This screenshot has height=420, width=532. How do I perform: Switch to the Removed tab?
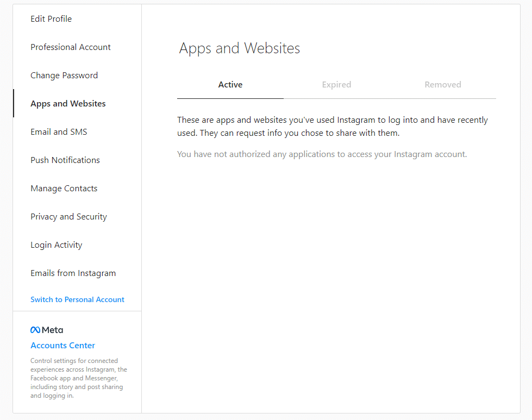(x=442, y=84)
